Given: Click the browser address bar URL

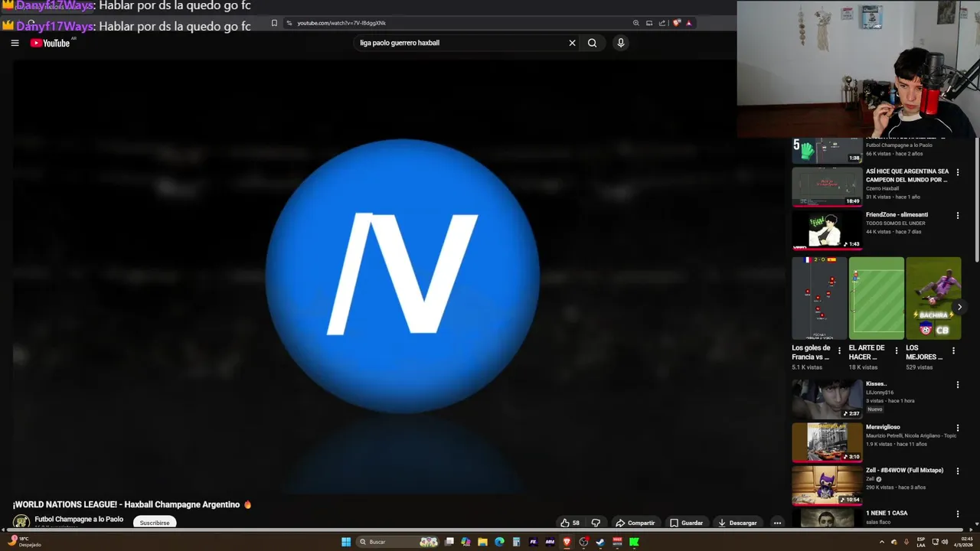Looking at the screenshot, I should point(341,23).
